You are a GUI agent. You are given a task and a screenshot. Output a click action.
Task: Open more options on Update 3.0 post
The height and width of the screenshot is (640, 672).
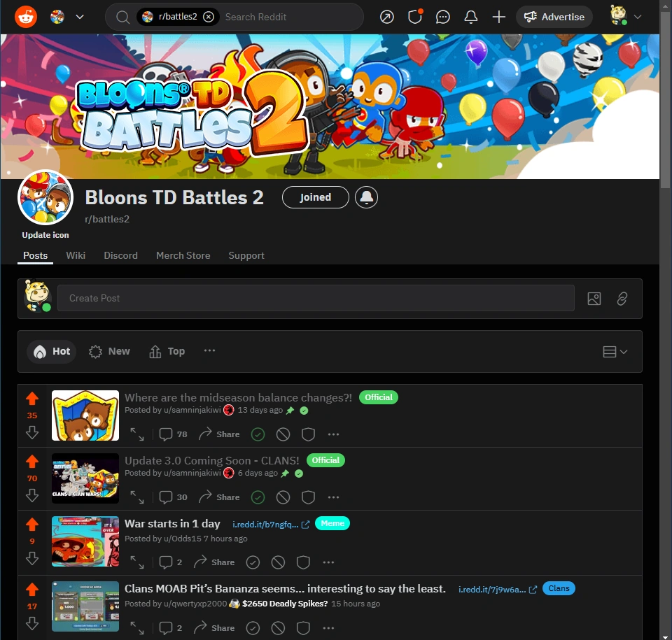coord(333,497)
